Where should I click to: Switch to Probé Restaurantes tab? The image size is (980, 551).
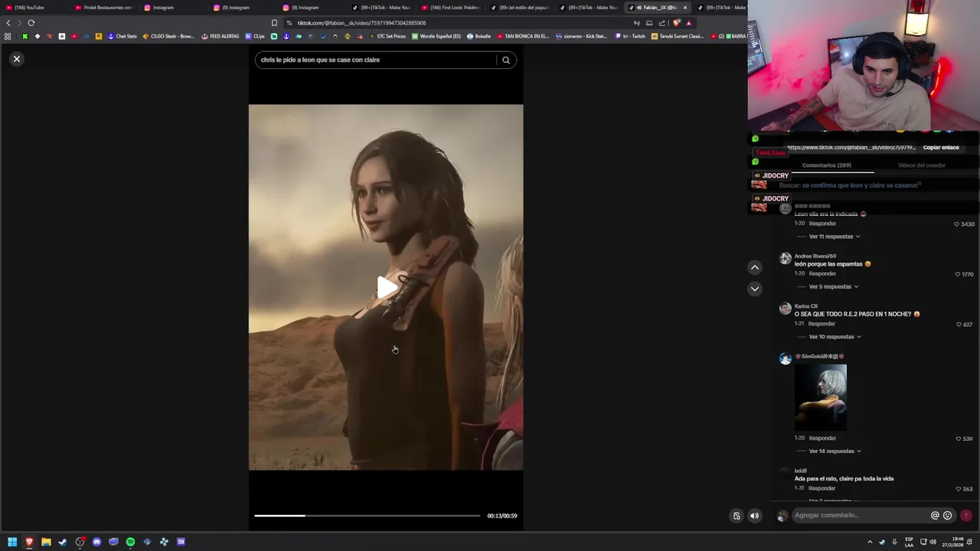[103, 8]
